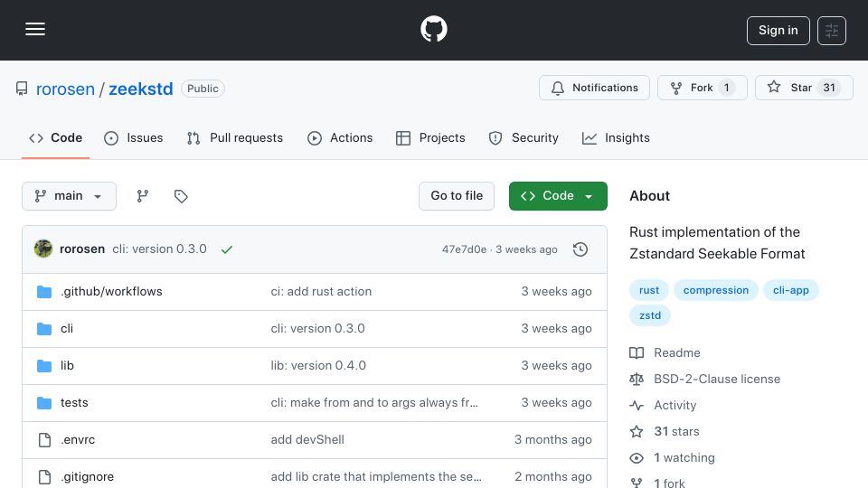Open commit hash 47e7d0e

tap(464, 249)
